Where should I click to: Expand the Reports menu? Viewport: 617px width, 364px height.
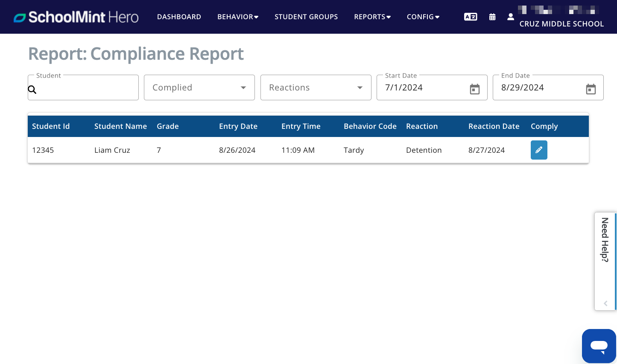372,17
